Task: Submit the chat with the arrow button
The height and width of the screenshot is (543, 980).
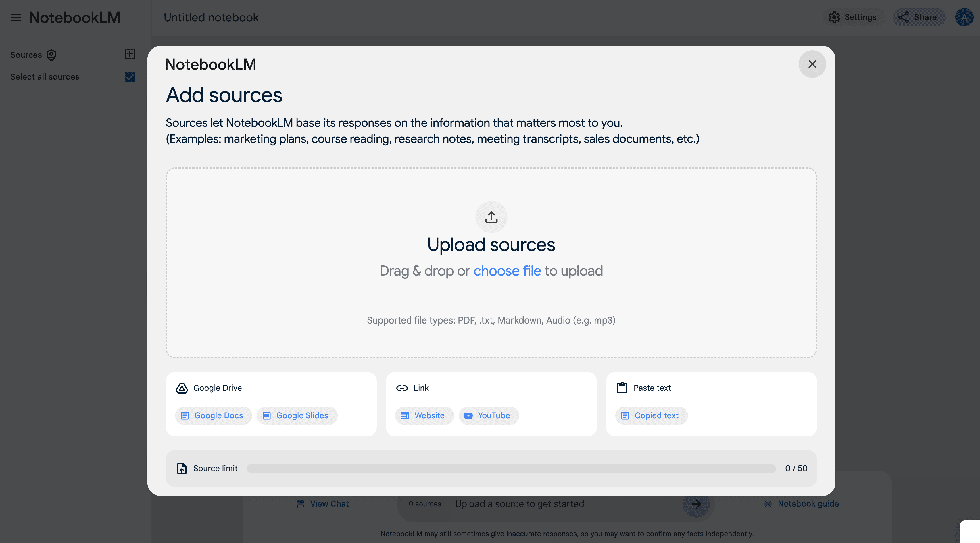Action: click(696, 504)
